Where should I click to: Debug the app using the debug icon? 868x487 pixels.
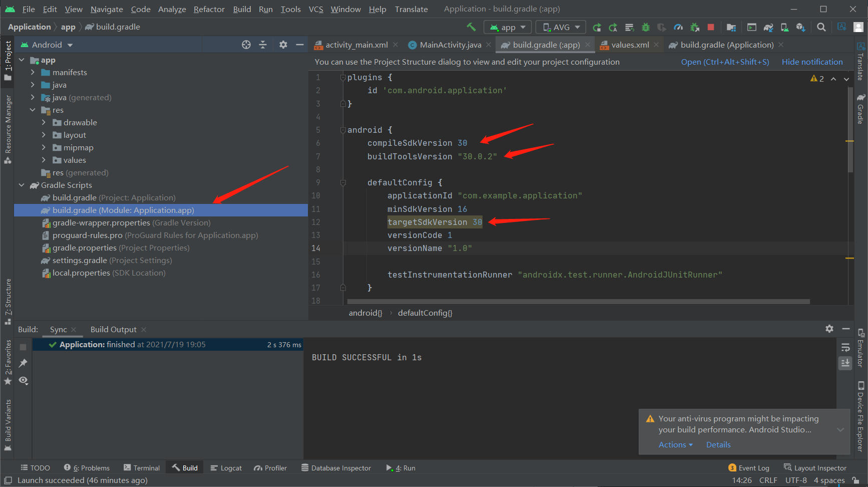(x=646, y=27)
